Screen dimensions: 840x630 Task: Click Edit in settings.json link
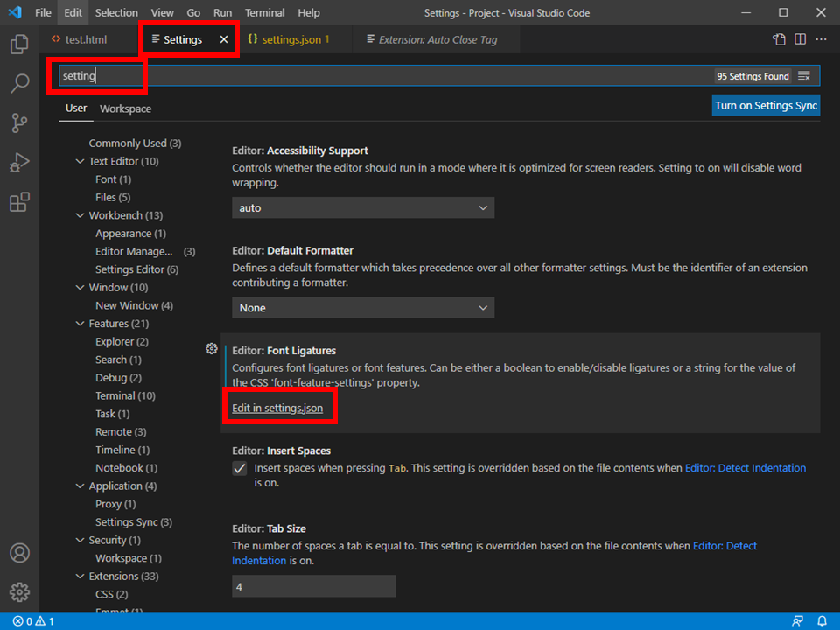pyautogui.click(x=277, y=409)
